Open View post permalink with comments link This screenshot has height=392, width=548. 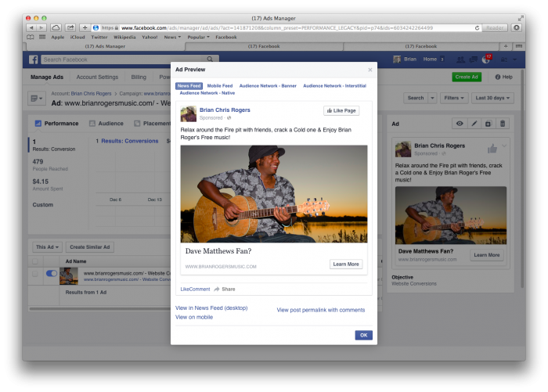(x=321, y=310)
